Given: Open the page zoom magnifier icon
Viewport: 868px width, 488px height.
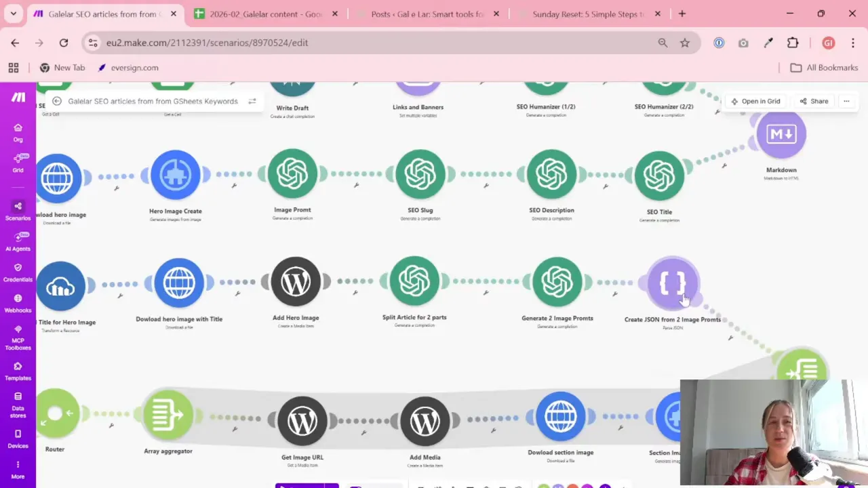Looking at the screenshot, I should [x=663, y=43].
